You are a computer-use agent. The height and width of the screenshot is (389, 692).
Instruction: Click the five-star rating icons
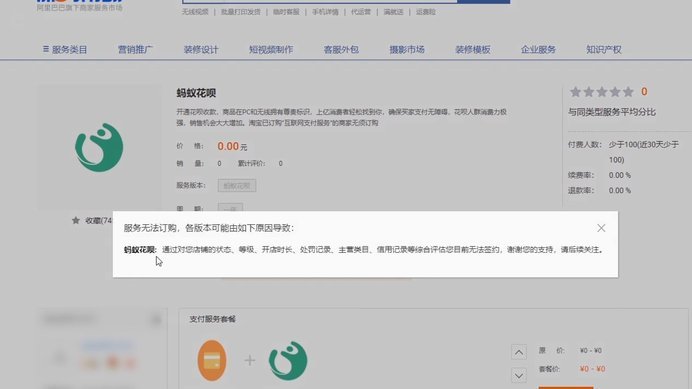pyautogui.click(x=602, y=92)
